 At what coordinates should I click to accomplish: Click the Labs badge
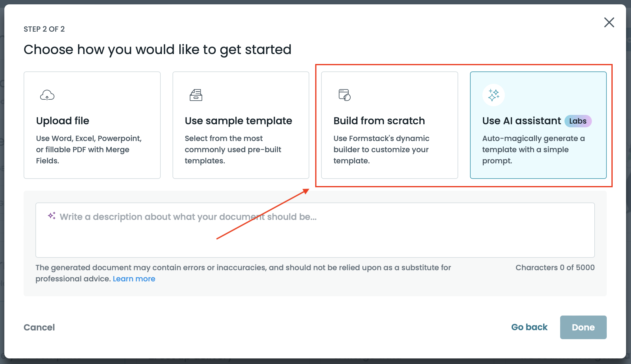[x=578, y=121]
